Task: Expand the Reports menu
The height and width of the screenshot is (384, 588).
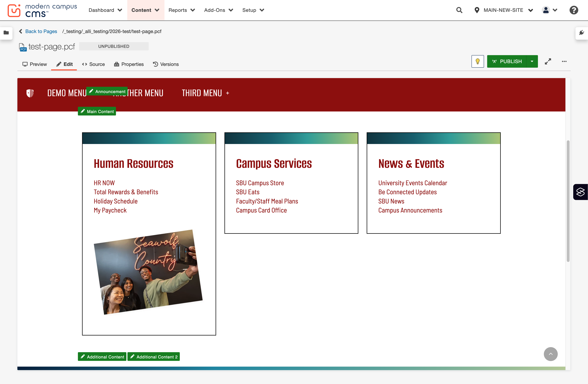Action: tap(182, 10)
